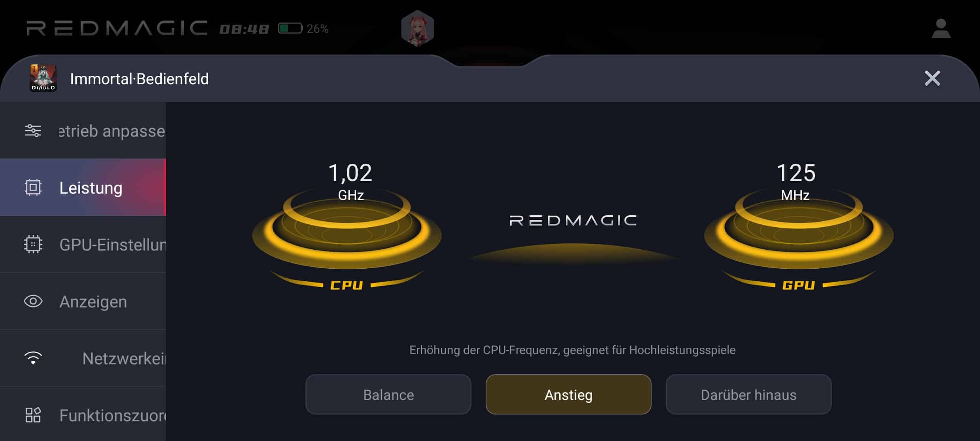Choose the Balance performance mode

pos(388,394)
